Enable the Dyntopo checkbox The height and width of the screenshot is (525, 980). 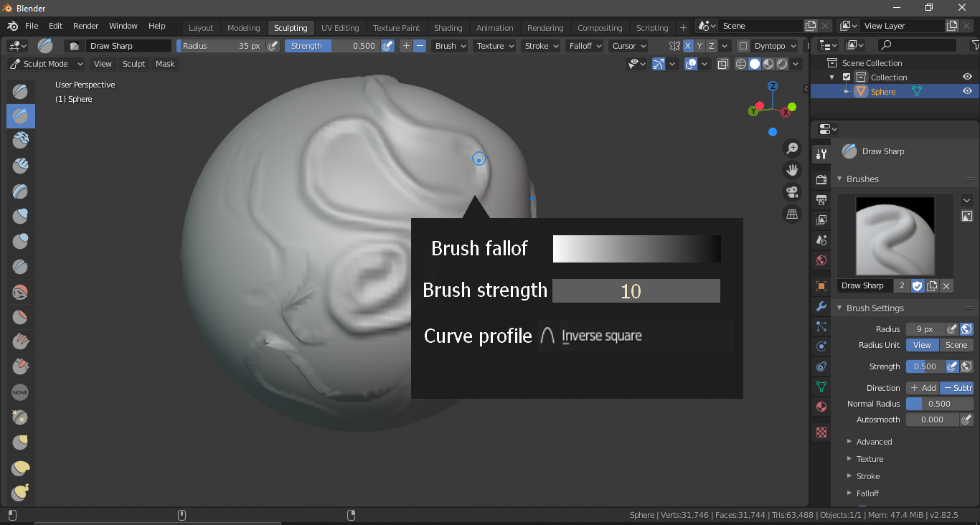[743, 46]
